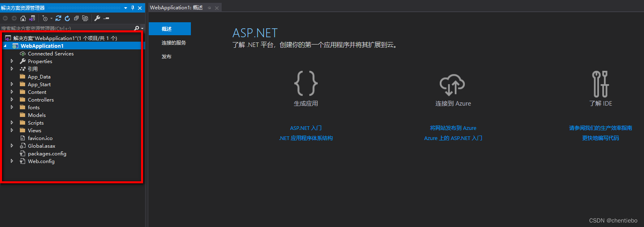644x227 pixels.
Task: Click the Global.asax file icon
Action: click(23, 146)
